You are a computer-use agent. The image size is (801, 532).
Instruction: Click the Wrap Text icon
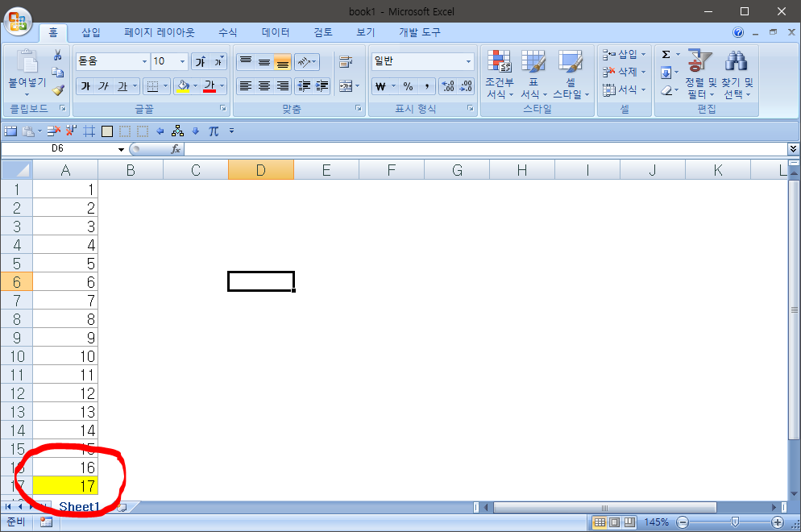pos(346,62)
